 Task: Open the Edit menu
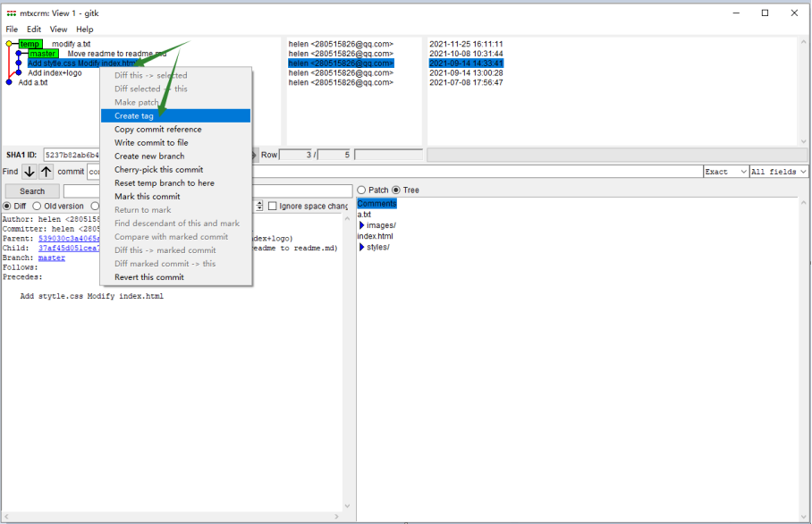[34, 30]
